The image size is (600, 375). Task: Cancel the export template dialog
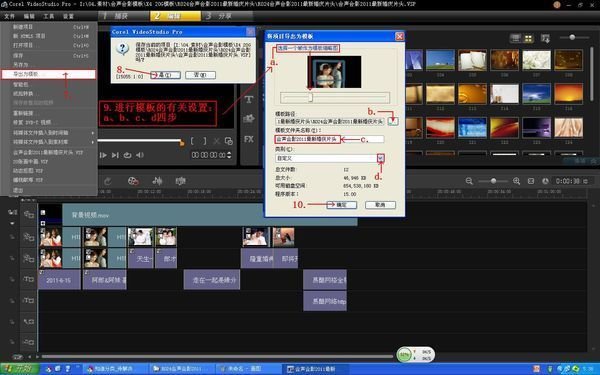click(380, 205)
